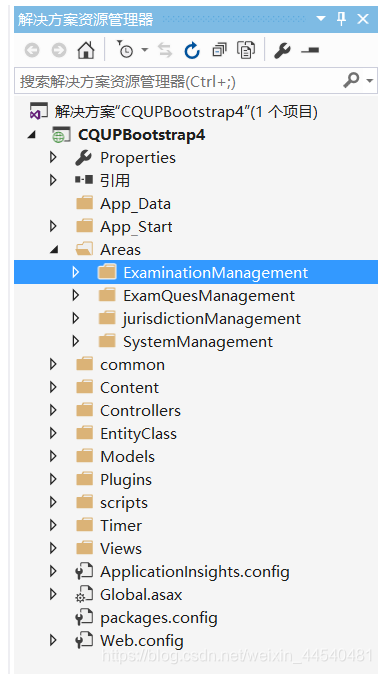Viewport: 381px width, 674px height.
Task: Select the packages.config file
Action: click(x=159, y=618)
